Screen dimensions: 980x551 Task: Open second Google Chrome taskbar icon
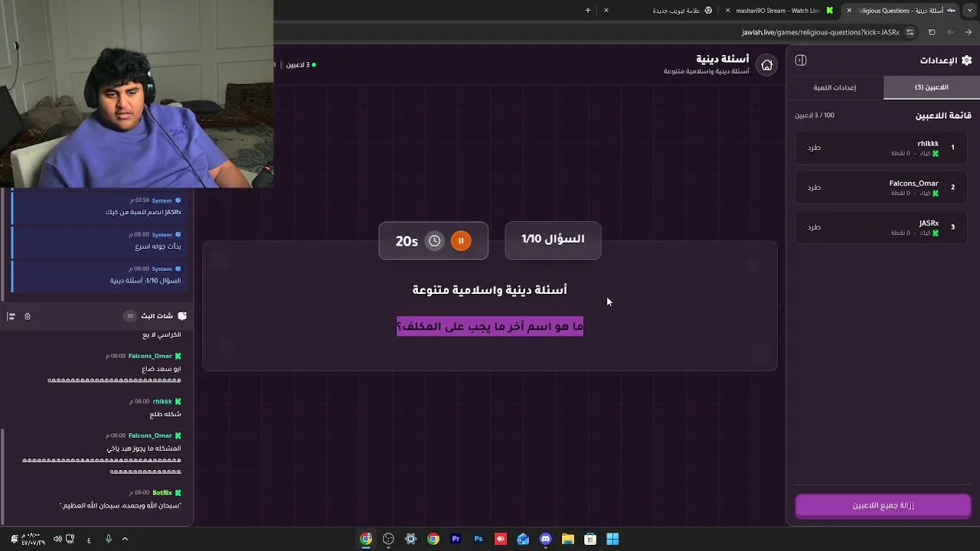[x=433, y=540]
